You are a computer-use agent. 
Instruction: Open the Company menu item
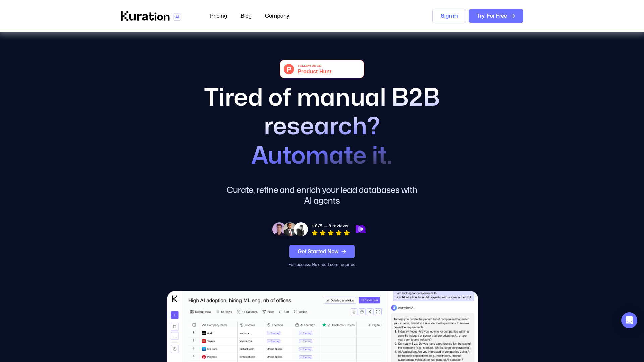pyautogui.click(x=277, y=16)
